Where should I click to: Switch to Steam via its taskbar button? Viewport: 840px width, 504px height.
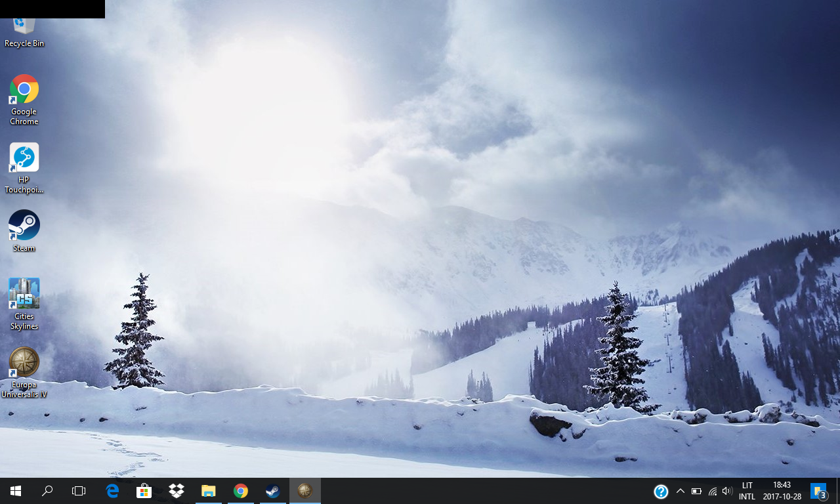(x=272, y=491)
